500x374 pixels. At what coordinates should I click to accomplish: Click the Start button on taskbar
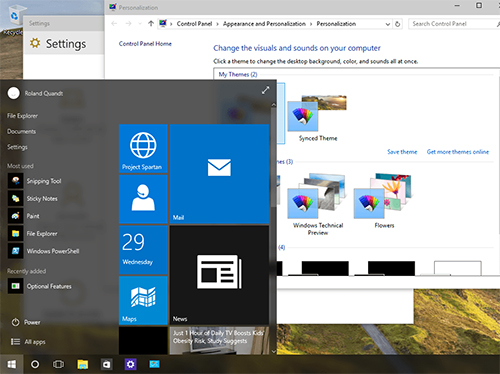[12, 364]
